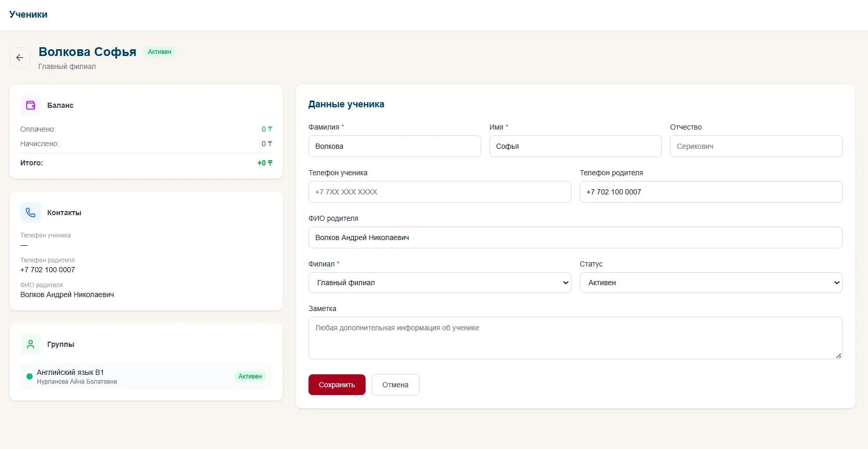Viewport: 868px width, 449px height.
Task: Click the empty Отчество field
Action: pyautogui.click(x=755, y=146)
